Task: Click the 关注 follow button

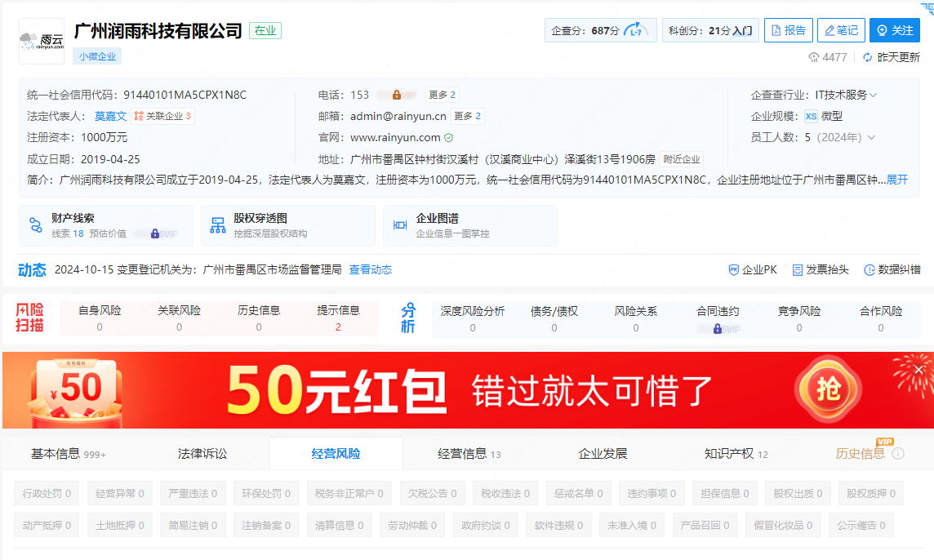Action: tap(895, 30)
